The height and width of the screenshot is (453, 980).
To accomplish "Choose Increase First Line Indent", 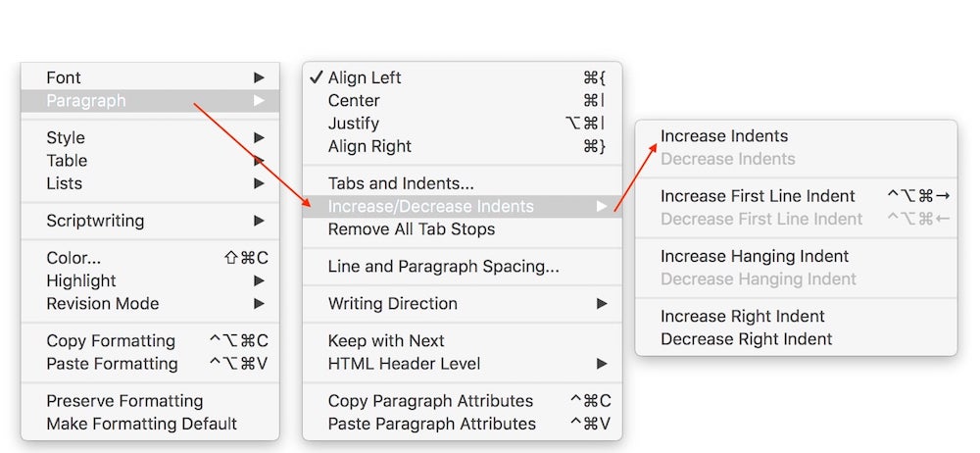I will coord(758,196).
